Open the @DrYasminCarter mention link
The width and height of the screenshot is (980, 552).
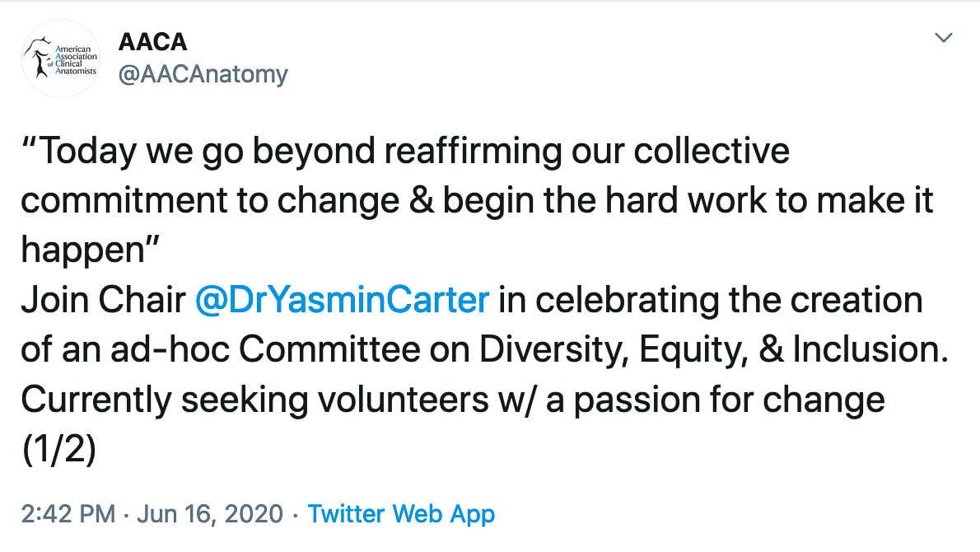(x=342, y=300)
